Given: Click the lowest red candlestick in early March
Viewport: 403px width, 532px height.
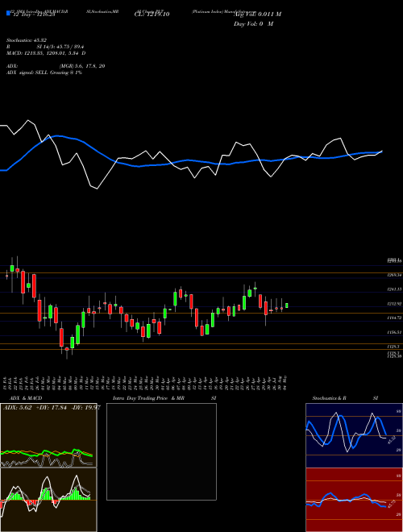Looking at the screenshot, I should [67, 349].
